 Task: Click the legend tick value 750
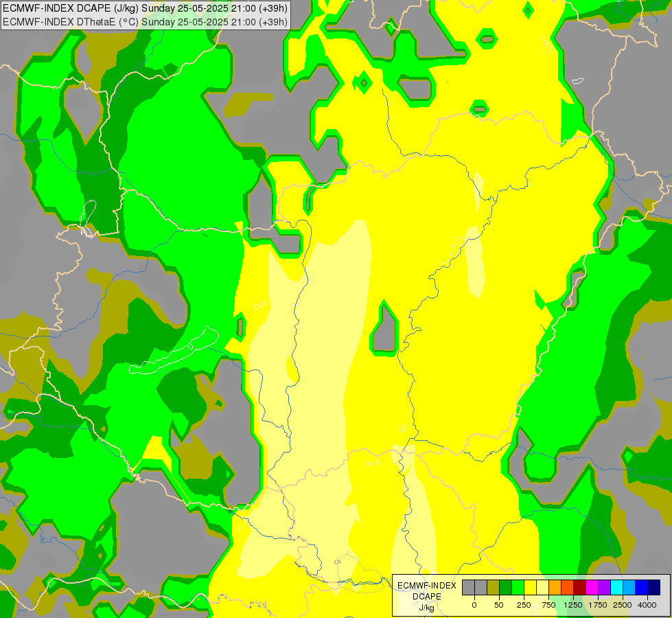[548, 605]
